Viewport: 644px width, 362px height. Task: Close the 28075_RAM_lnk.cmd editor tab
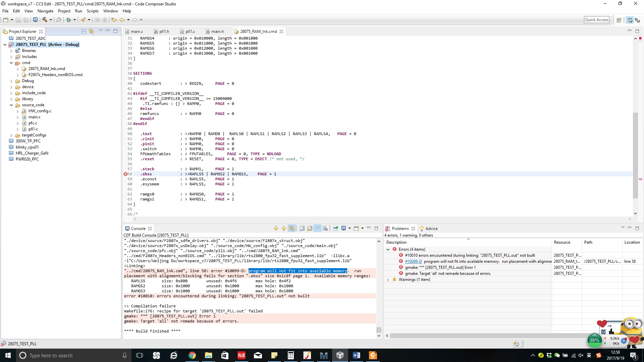281,32
